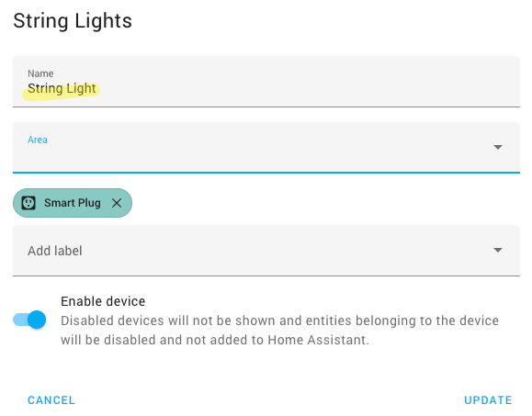
Task: Click the Name label above the text
Action: (40, 73)
